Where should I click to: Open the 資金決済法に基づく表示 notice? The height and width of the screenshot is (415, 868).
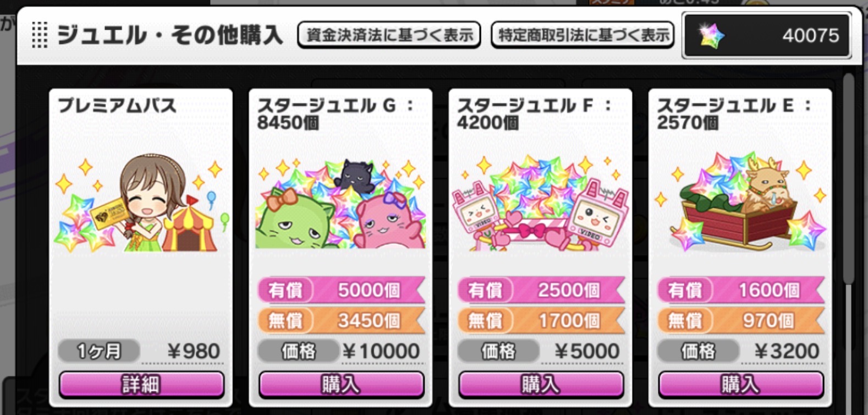point(389,35)
